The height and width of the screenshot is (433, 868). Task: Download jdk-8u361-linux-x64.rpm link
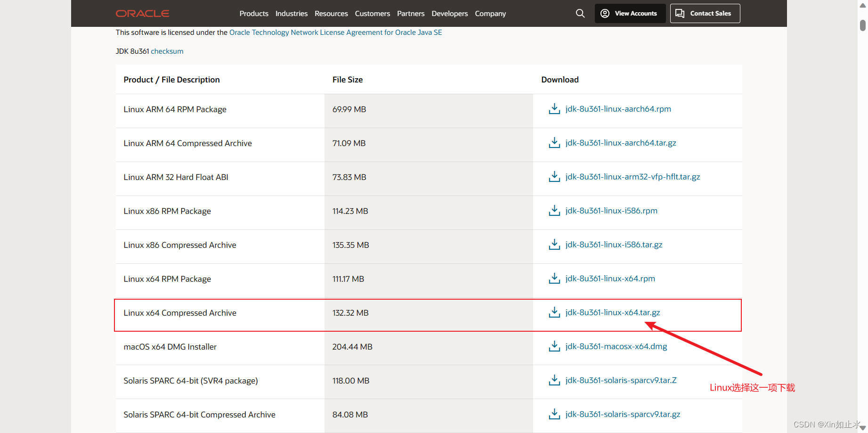click(610, 278)
